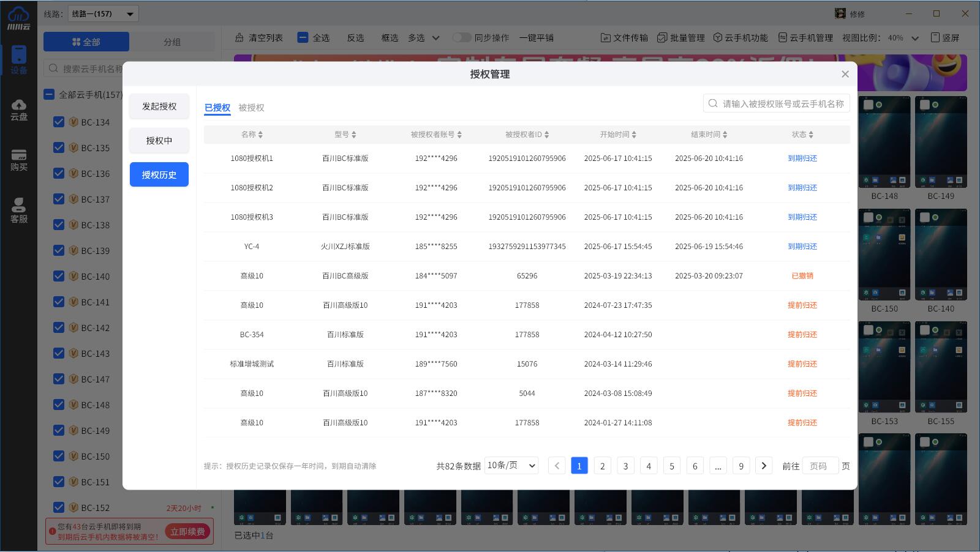Expand the 10条/页 page size dropdown

click(x=511, y=466)
